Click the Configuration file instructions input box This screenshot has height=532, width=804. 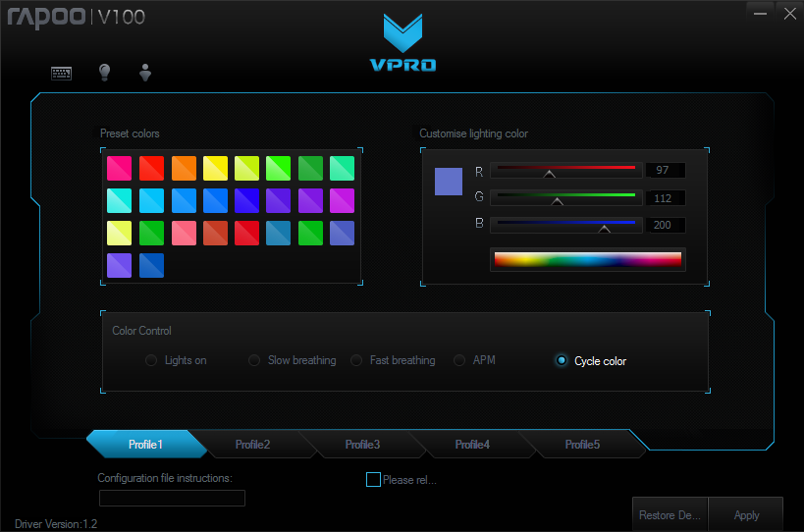[173, 499]
